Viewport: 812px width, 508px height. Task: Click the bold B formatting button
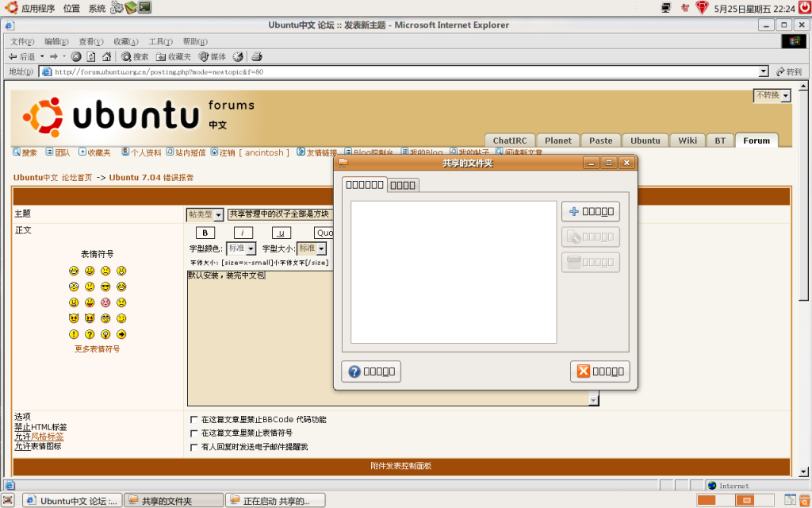[x=205, y=233]
